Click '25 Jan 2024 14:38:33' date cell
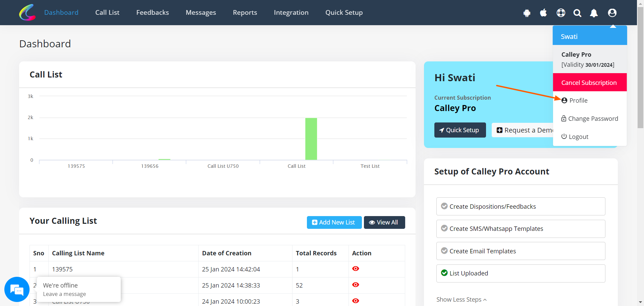Screen dimensions: 644x306 tap(245, 285)
